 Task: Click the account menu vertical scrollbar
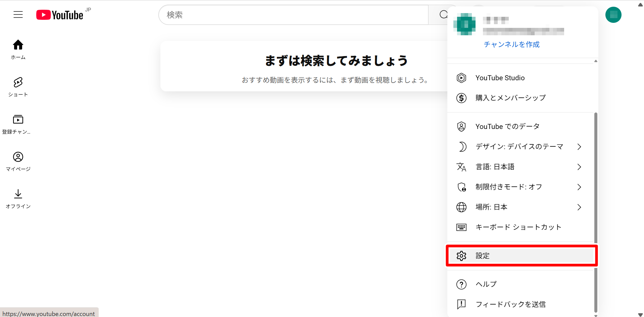[x=596, y=212]
